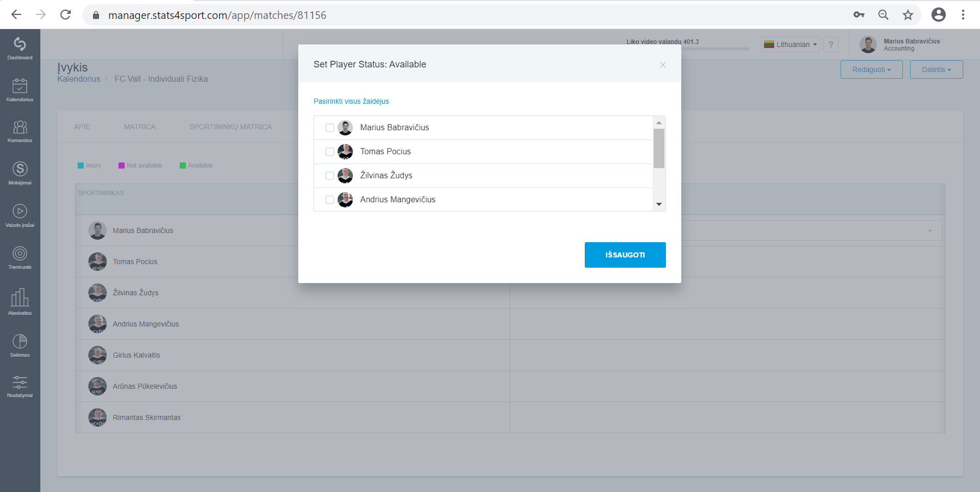
Task: Tick the Tomas Pocius checkbox
Action: pos(330,152)
